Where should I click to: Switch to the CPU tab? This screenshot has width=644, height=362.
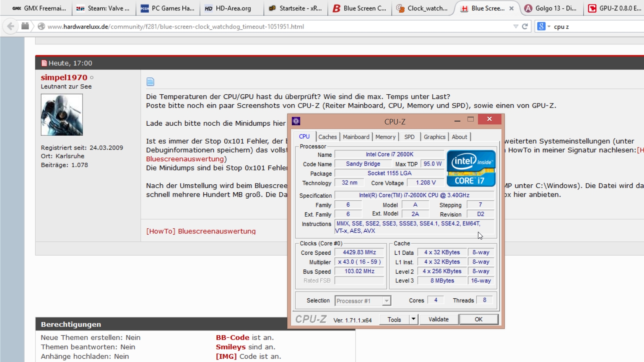coord(304,137)
